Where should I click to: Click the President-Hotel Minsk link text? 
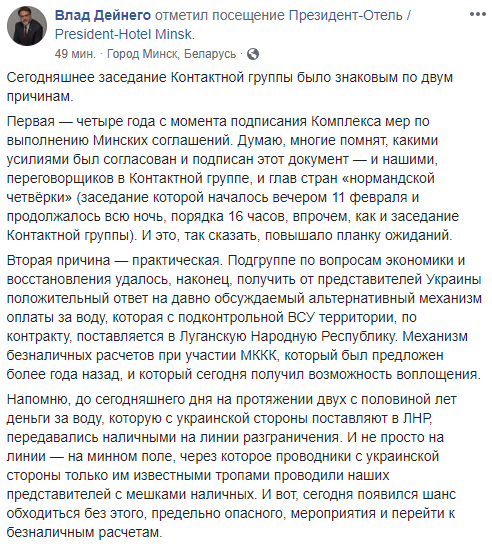point(124,34)
